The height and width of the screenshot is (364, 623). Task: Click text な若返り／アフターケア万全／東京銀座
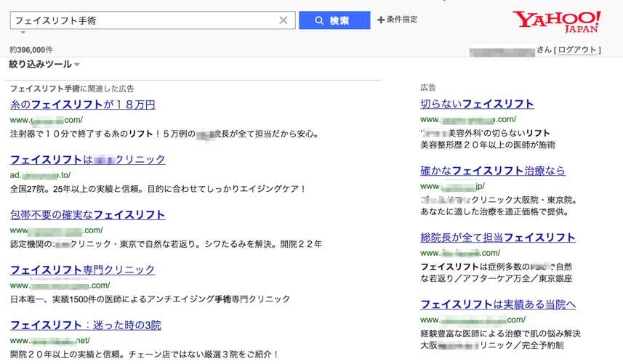pos(497,278)
